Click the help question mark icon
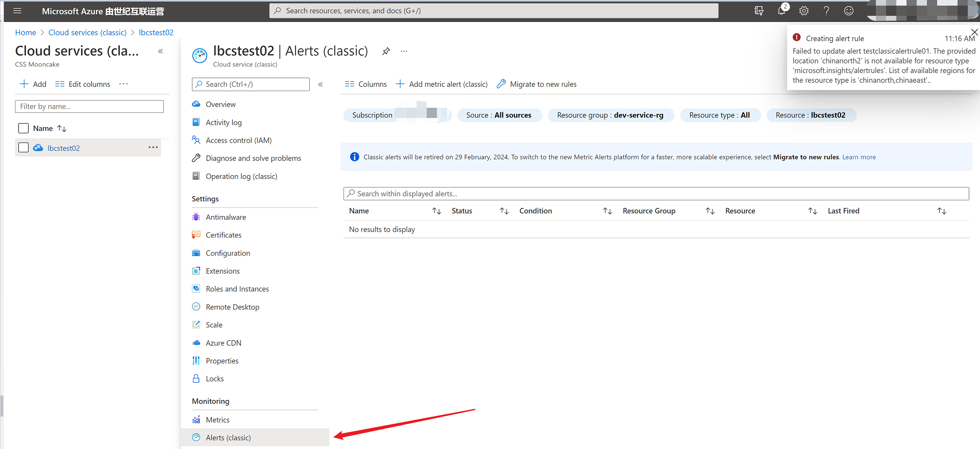Screen dimensions: 980x449 click(826, 11)
